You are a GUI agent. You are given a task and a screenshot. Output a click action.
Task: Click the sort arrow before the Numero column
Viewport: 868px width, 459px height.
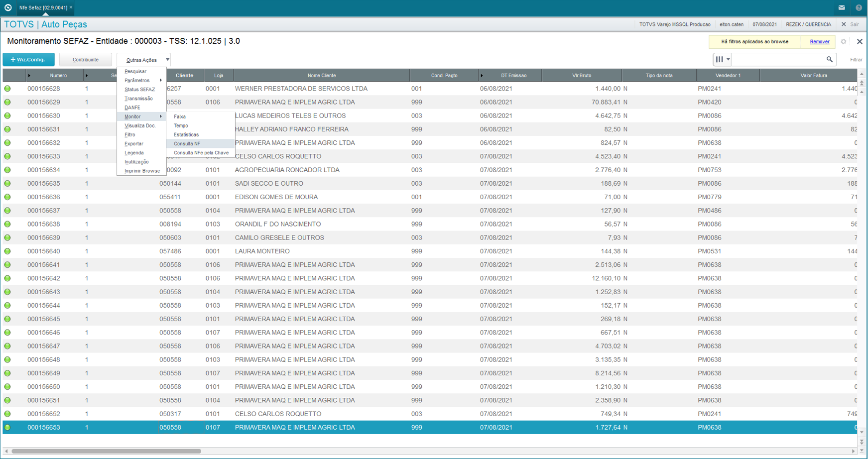[29, 76]
